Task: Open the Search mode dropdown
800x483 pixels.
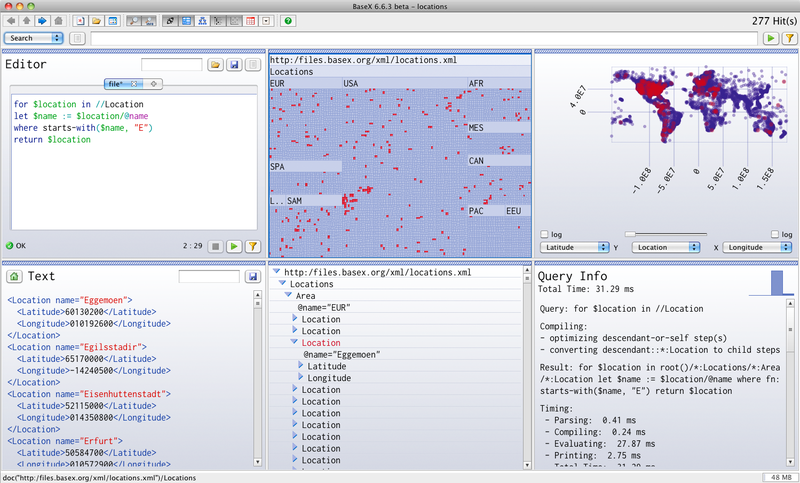Action: [x=34, y=38]
